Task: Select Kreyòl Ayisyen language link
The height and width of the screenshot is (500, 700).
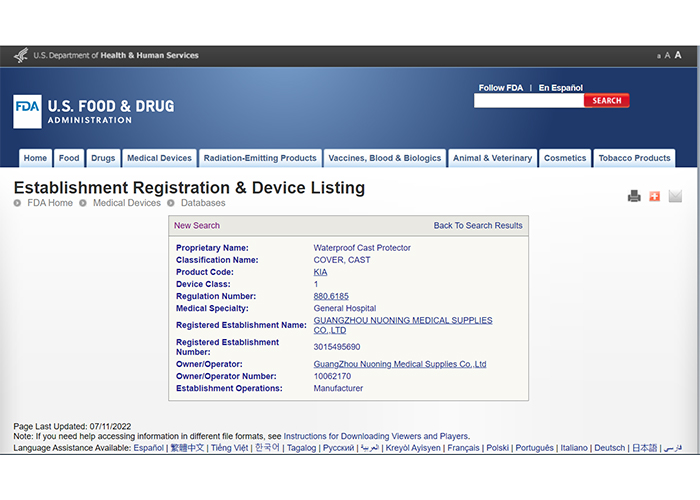Action: (x=413, y=448)
